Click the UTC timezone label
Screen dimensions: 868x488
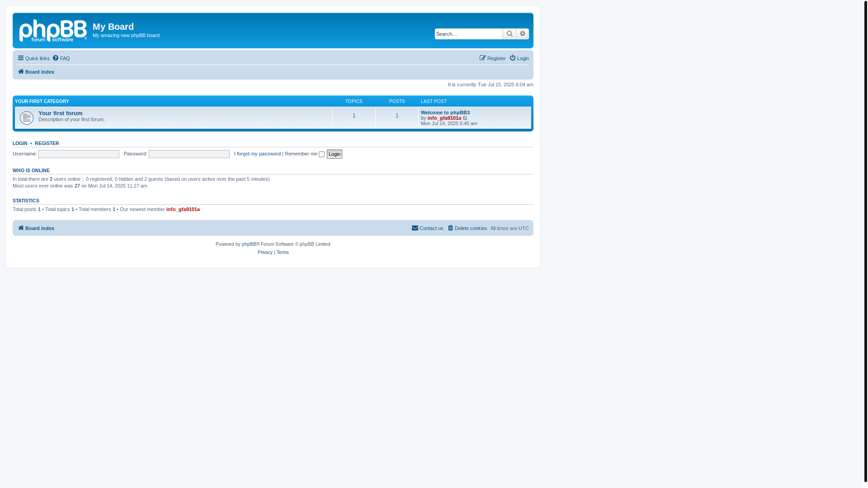(524, 228)
